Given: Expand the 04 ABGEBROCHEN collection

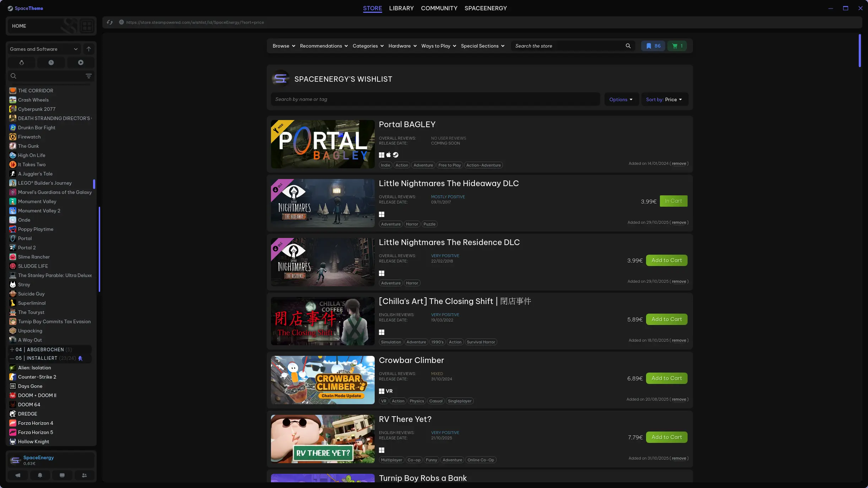Looking at the screenshot, I should coord(12,349).
